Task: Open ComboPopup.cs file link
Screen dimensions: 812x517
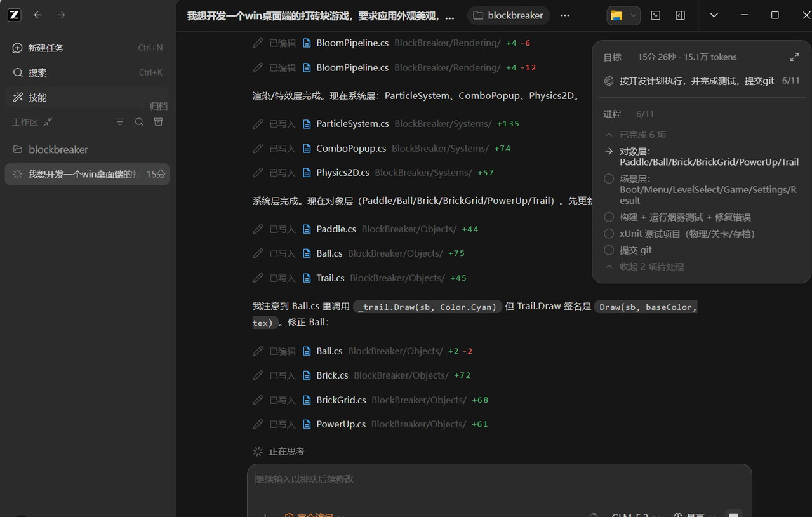Action: [351, 148]
